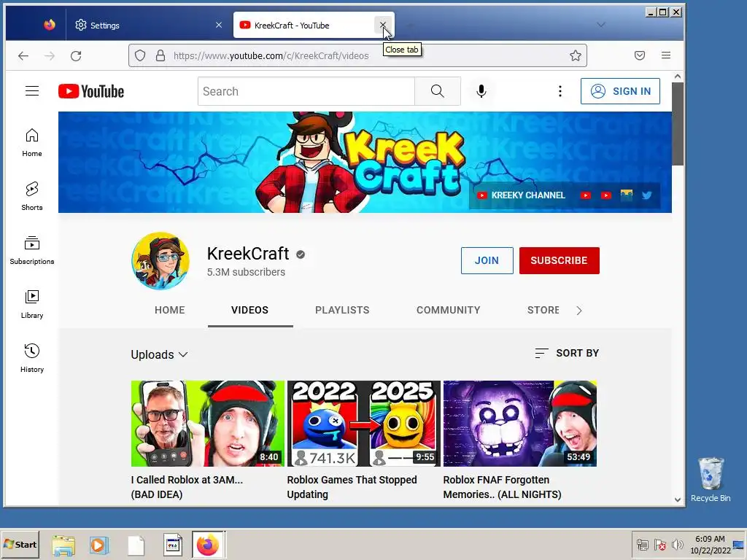Close the Settings tab
The width and height of the screenshot is (747, 560).
(x=219, y=25)
